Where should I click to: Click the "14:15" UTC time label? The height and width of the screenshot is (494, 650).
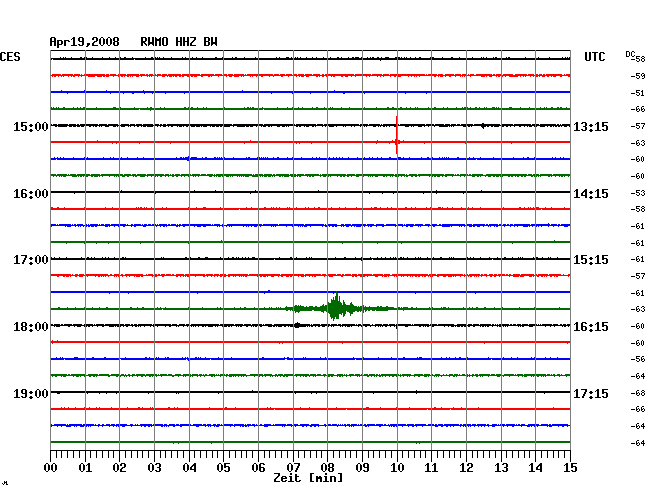click(x=591, y=194)
